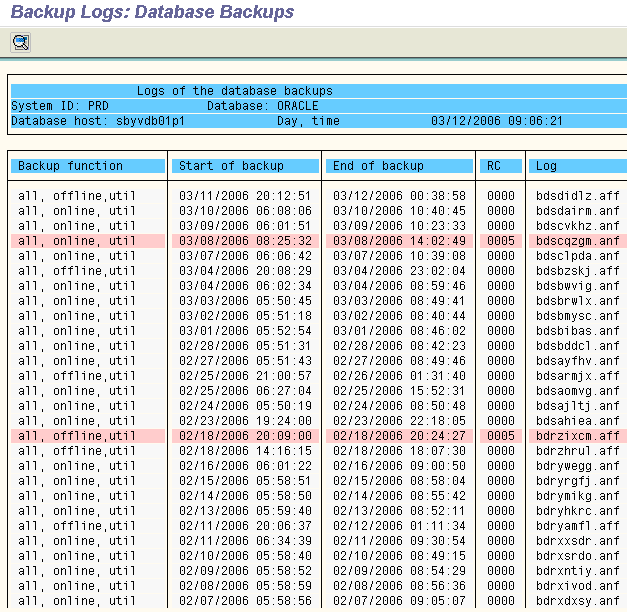The height and width of the screenshot is (612, 627).
Task: Click start time 03/04/2006 20:08:29
Action: [245, 271]
